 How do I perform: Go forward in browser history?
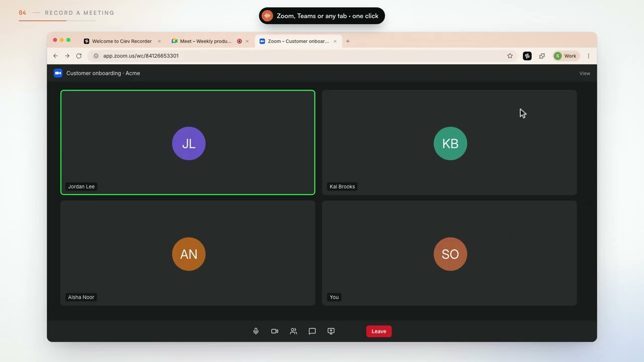[x=67, y=56]
